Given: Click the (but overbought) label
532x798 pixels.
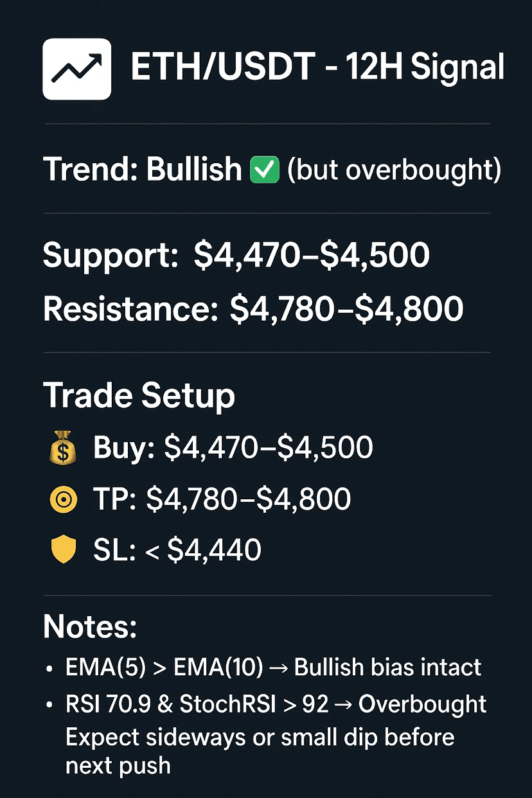Looking at the screenshot, I should click(x=393, y=170).
